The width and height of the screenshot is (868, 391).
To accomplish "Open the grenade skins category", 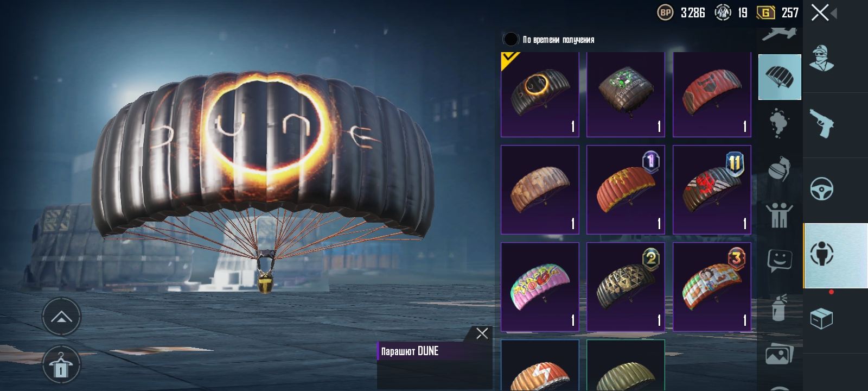I will [x=779, y=168].
